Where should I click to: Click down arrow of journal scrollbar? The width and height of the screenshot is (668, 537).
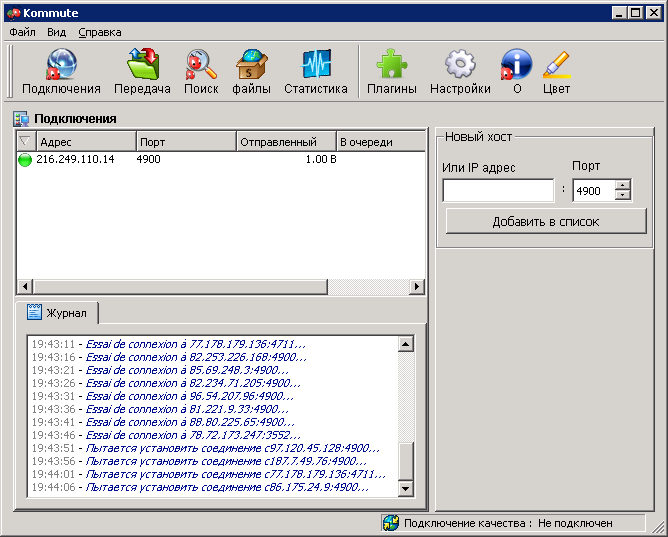(406, 488)
